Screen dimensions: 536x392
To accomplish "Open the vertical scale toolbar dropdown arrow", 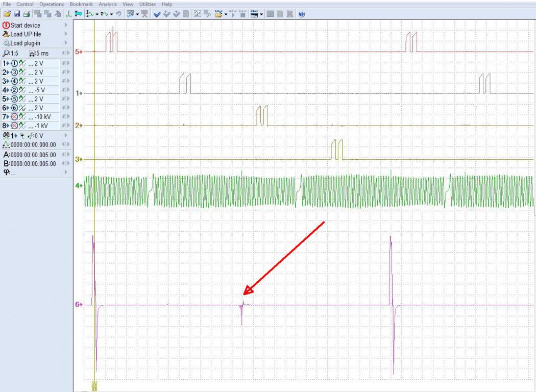I will click(x=97, y=14).
